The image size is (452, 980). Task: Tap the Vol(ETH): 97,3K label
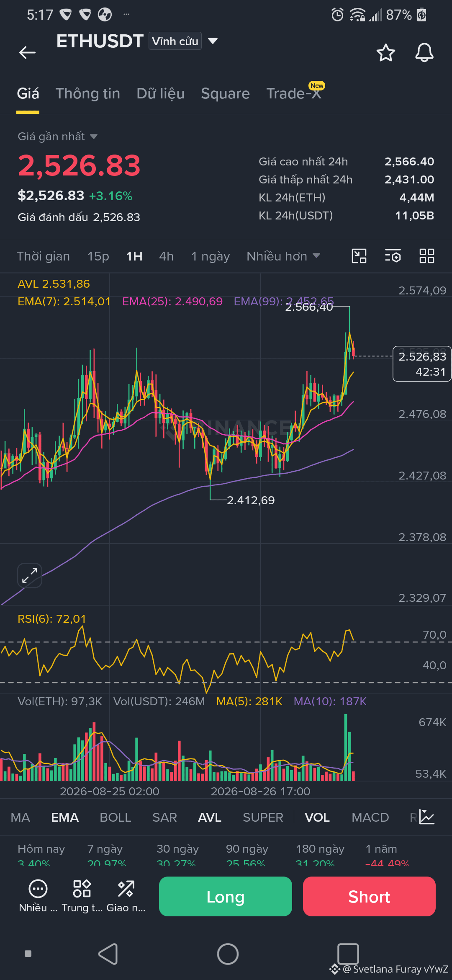tap(60, 701)
